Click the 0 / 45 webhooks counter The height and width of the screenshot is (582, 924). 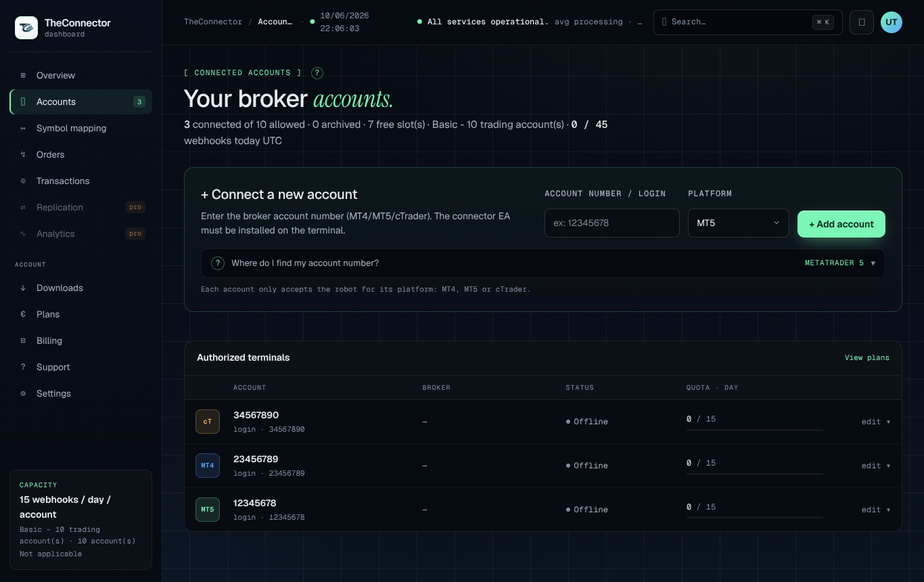click(589, 125)
